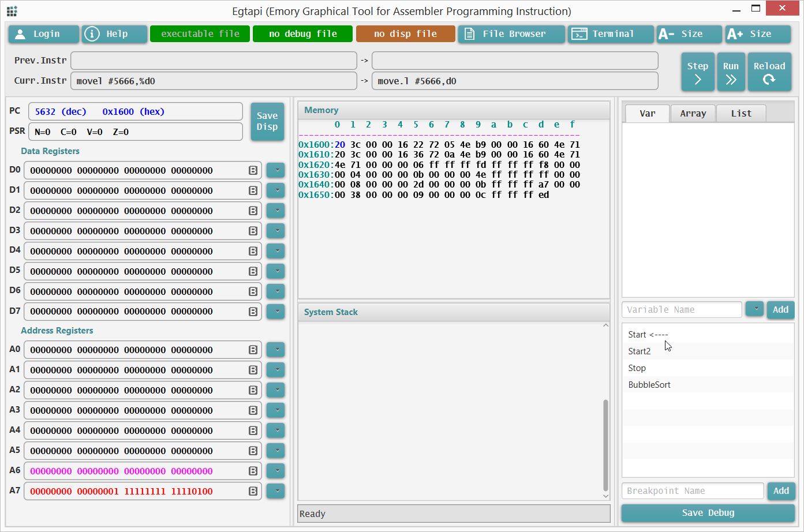Click the PSR flags N=0 C=0 field
Viewport: 804px width, 532px height.
tap(136, 132)
